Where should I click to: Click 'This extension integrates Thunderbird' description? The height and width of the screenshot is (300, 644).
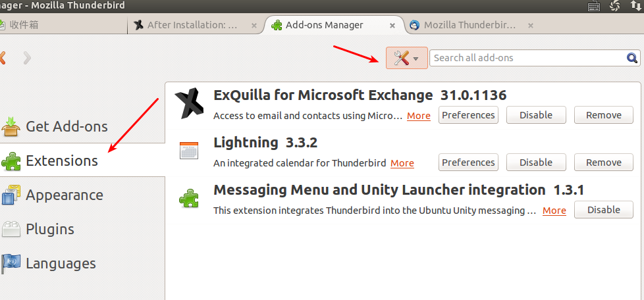375,211
